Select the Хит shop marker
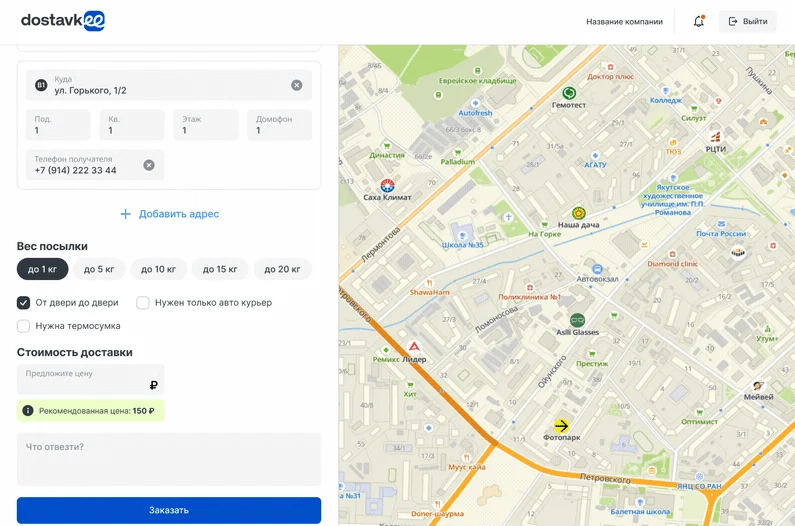The image size is (795, 526). click(x=410, y=385)
